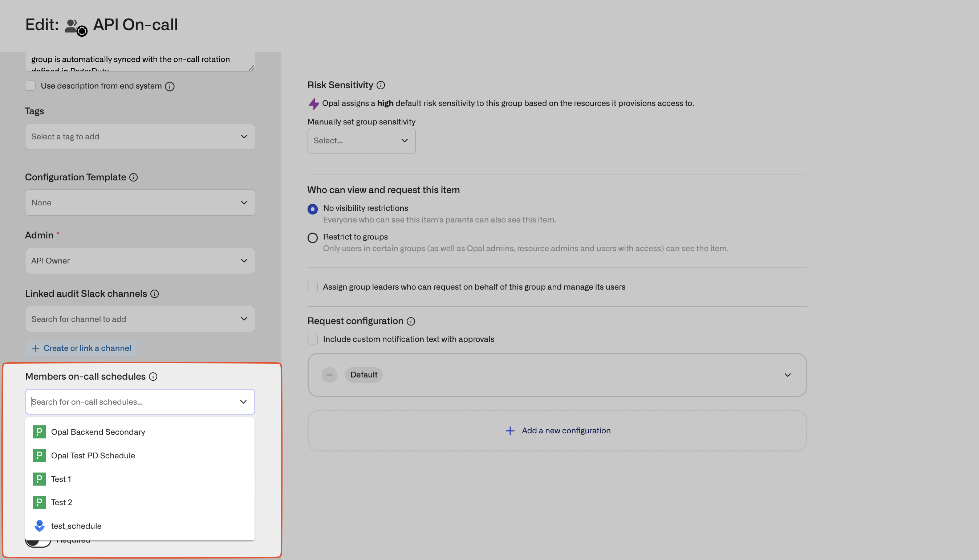This screenshot has height=560, width=979.
Task: Check Assign group leaders checkbox
Action: click(x=312, y=287)
